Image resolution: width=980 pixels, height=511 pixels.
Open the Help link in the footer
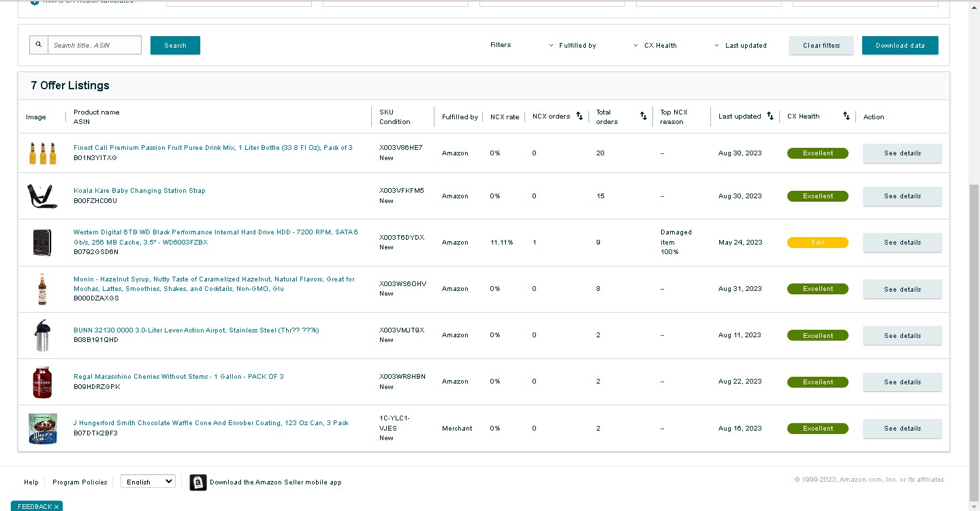click(31, 482)
